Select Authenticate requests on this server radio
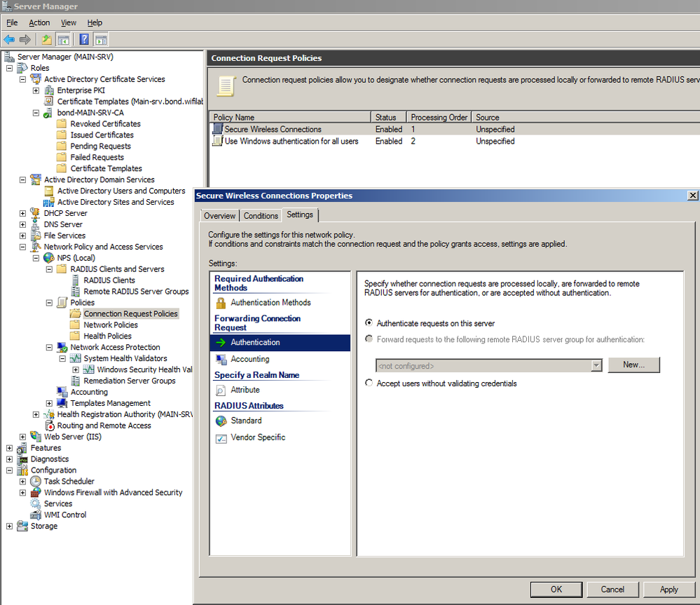 click(x=369, y=322)
